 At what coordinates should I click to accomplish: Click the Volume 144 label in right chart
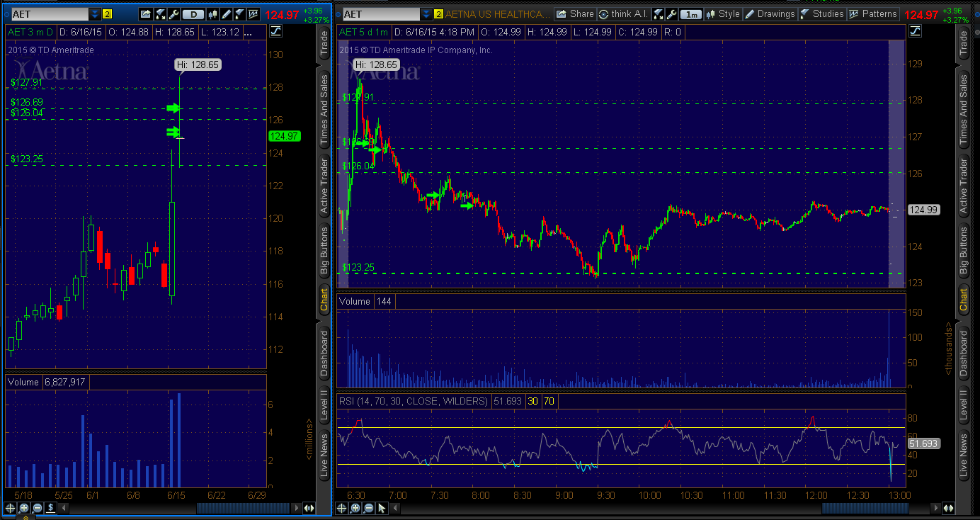tap(365, 301)
